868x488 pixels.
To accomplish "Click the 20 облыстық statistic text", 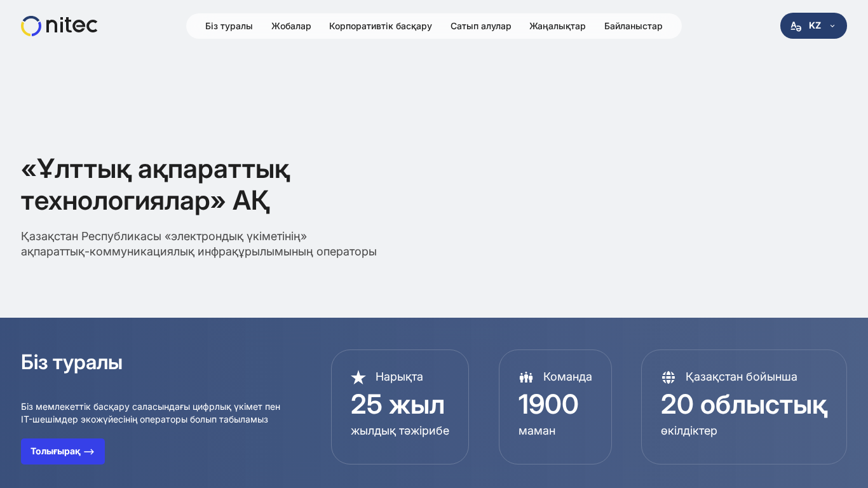I will 744,404.
